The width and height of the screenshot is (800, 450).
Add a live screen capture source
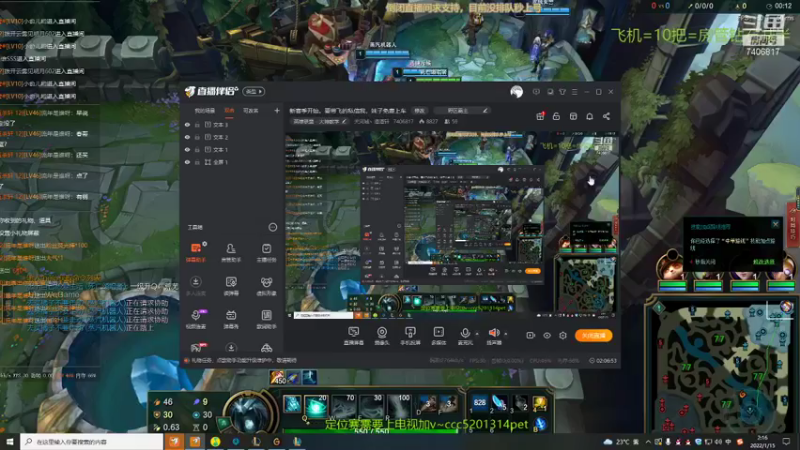click(x=354, y=336)
